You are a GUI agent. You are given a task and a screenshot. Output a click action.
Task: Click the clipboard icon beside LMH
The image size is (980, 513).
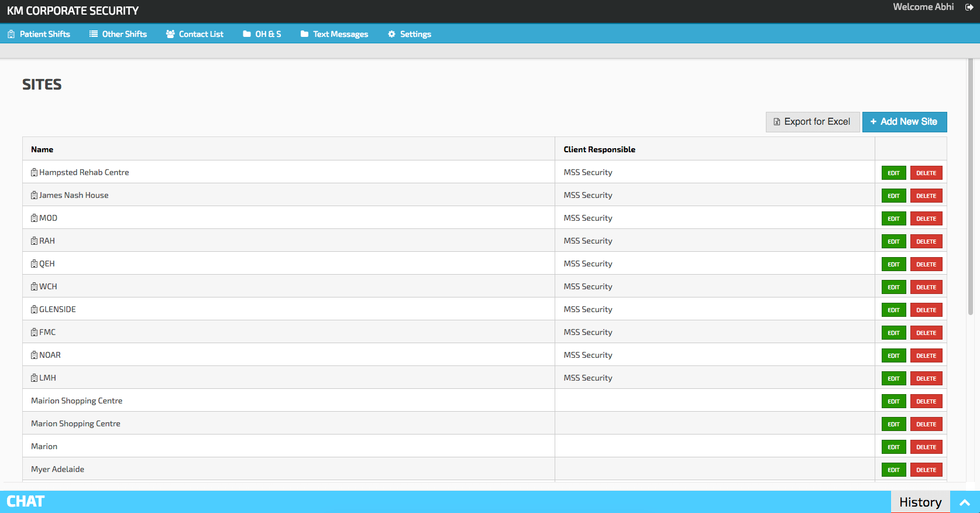click(x=34, y=378)
